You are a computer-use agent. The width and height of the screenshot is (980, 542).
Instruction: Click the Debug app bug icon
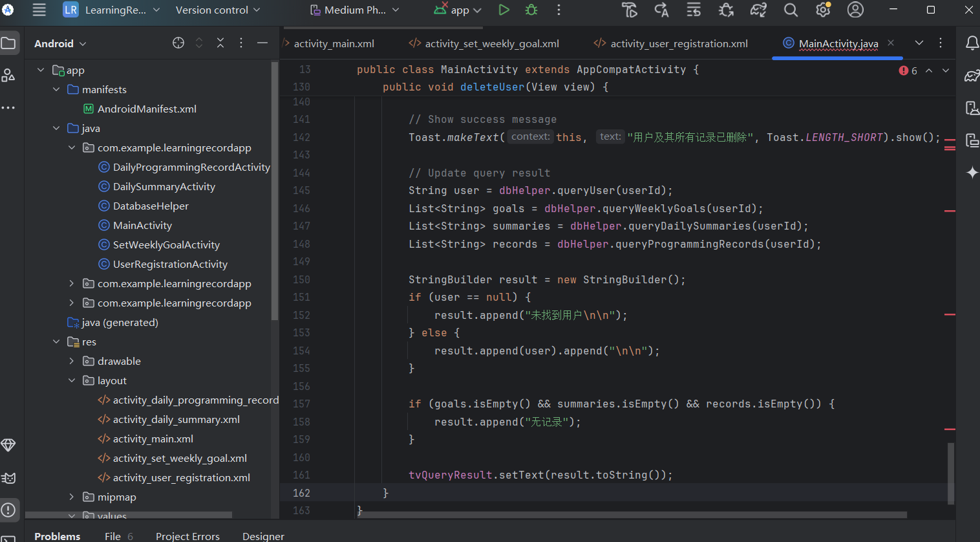pos(531,10)
